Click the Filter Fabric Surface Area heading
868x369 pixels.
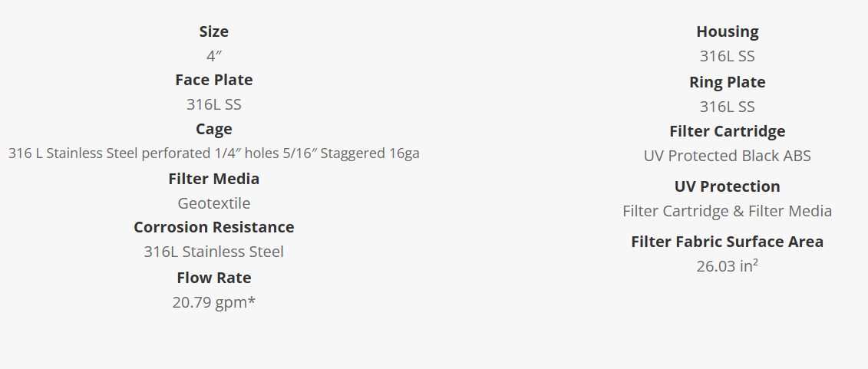pos(727,242)
